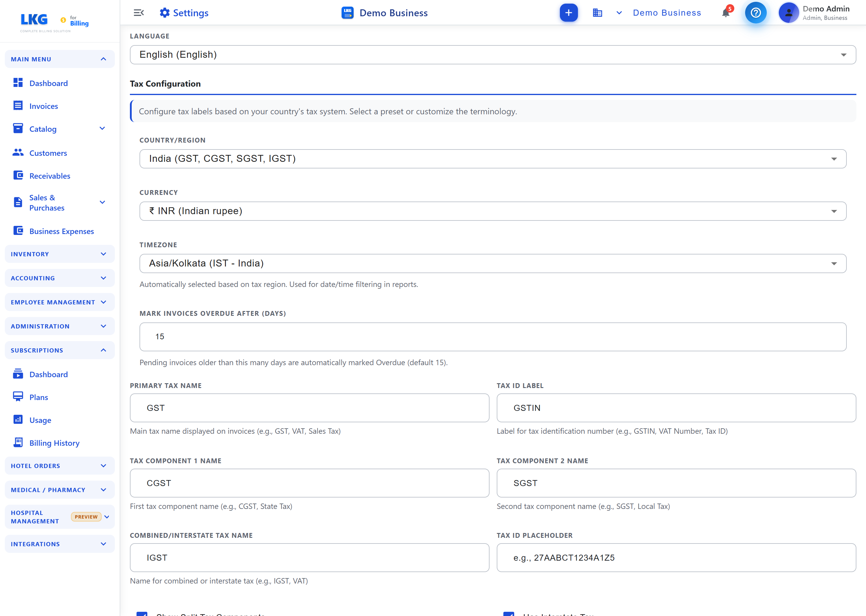Open Business Expenses page

click(61, 231)
